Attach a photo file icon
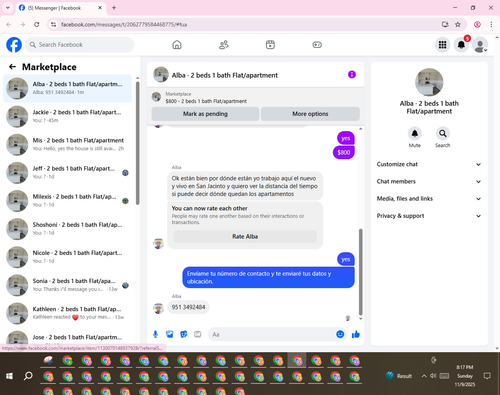Viewport: 500px width, 395px height. pyautogui.click(x=170, y=334)
